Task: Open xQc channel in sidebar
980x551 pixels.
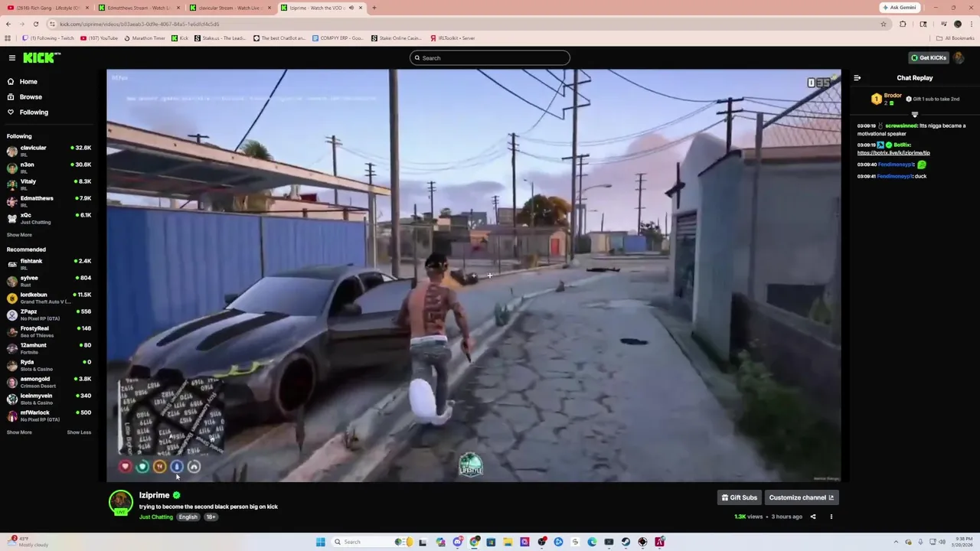Action: tap(49, 218)
